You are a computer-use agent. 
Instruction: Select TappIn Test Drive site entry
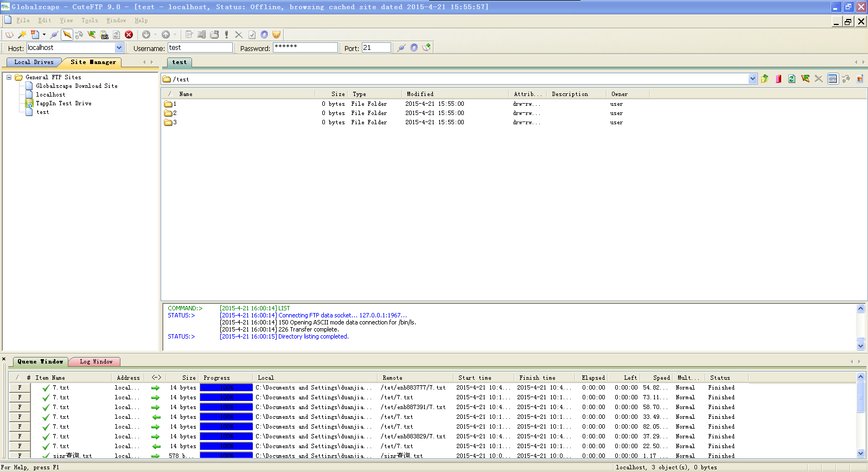(x=63, y=104)
